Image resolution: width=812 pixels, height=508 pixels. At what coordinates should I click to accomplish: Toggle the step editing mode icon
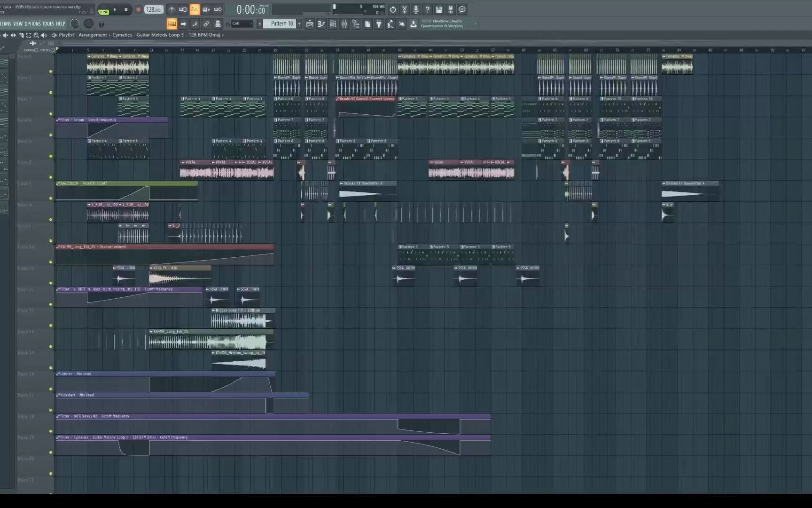pyautogui.click(x=195, y=24)
